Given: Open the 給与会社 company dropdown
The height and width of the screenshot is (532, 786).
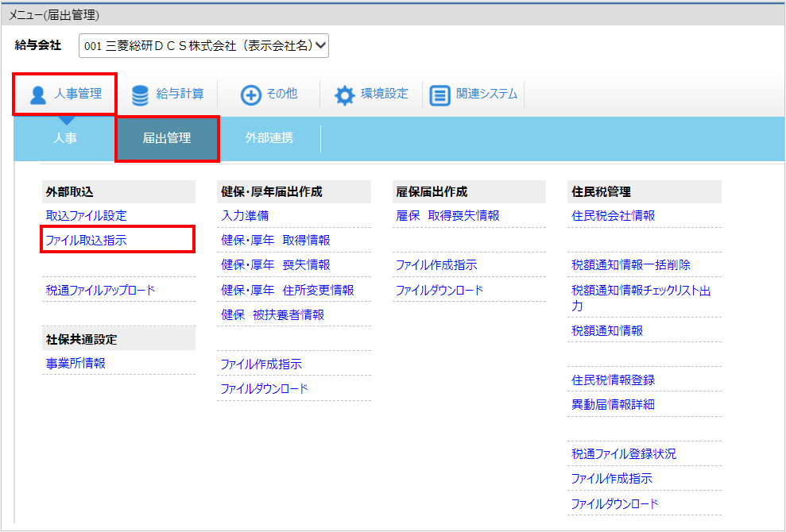Looking at the screenshot, I should pyautogui.click(x=203, y=46).
